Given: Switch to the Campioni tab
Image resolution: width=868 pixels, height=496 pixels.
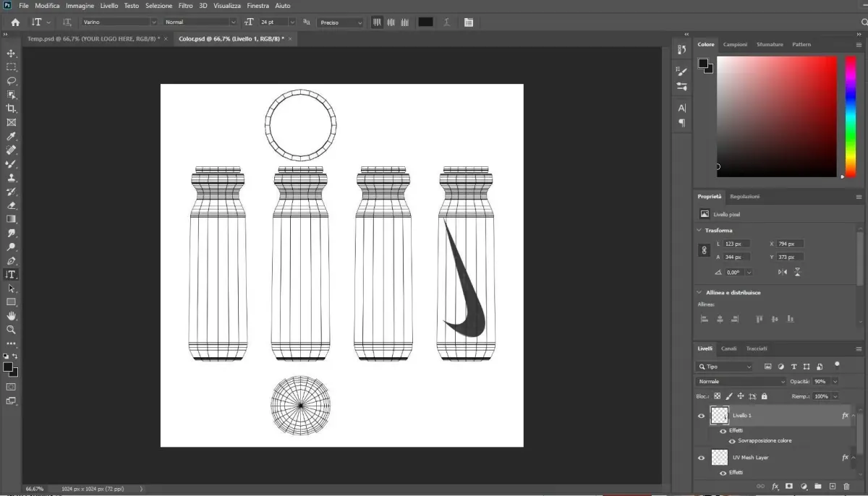Looking at the screenshot, I should click(735, 44).
